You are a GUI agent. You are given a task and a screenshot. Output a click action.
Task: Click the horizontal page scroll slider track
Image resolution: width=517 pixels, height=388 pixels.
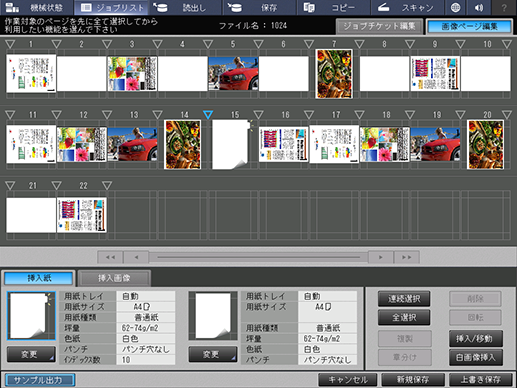coord(258,257)
